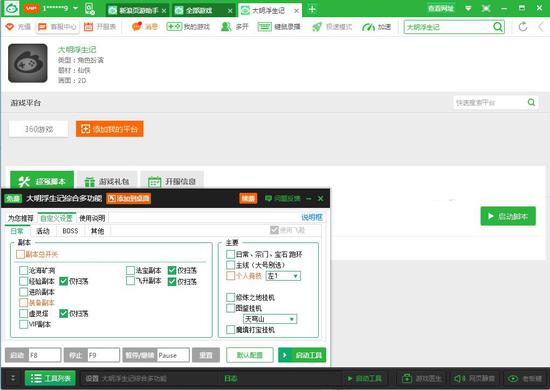Click the green frog app logo
550x390 pixels.
pyautogui.click(x=12, y=8)
